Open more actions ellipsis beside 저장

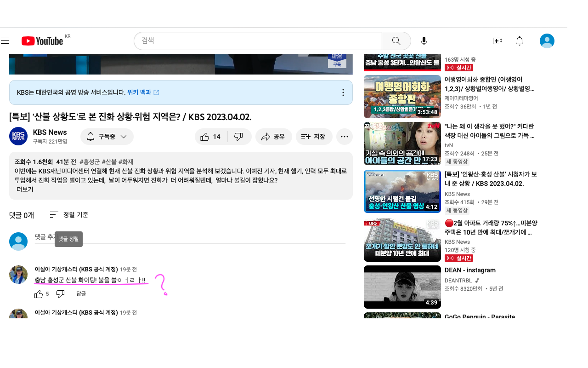345,137
